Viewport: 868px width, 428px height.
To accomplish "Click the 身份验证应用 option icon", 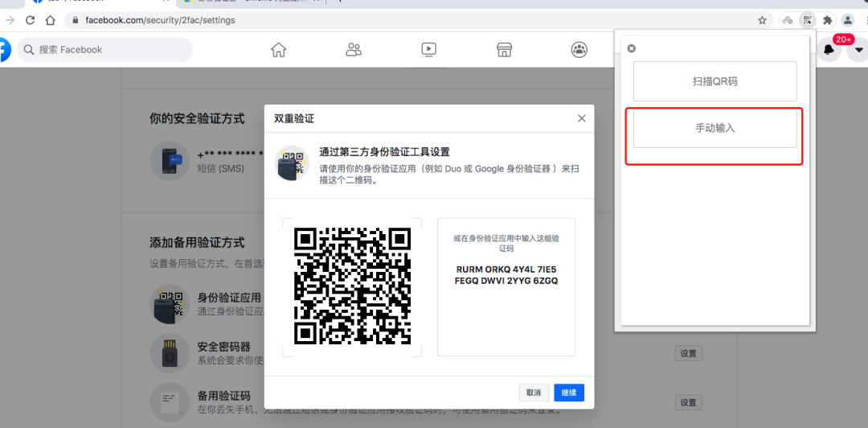I will point(168,304).
